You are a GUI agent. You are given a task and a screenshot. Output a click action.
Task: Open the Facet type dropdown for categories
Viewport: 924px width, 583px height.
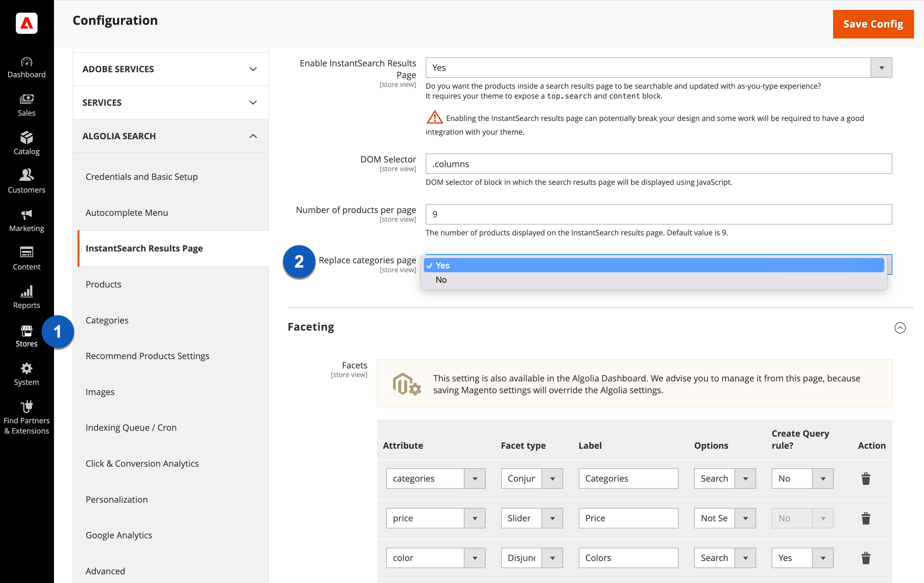click(553, 478)
